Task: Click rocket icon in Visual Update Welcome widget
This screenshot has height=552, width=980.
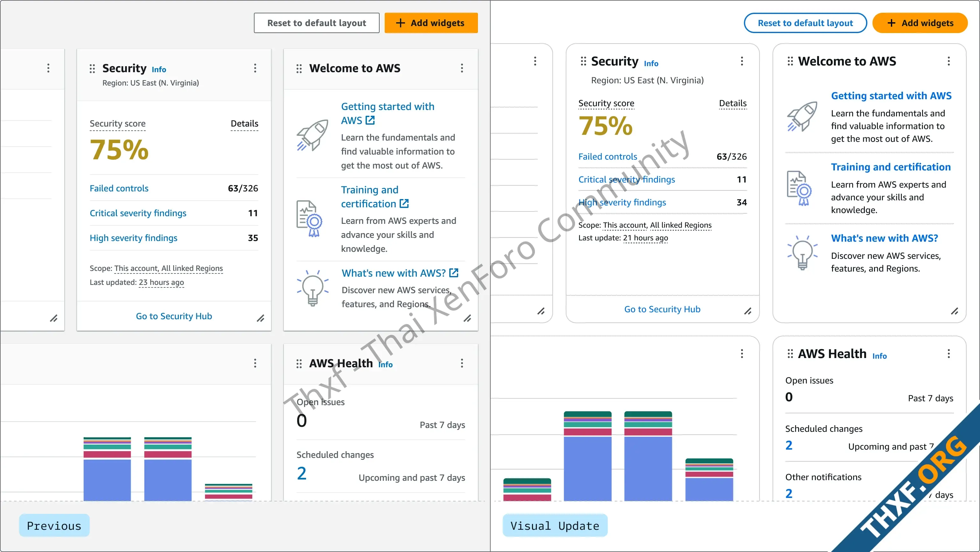Action: [x=802, y=116]
